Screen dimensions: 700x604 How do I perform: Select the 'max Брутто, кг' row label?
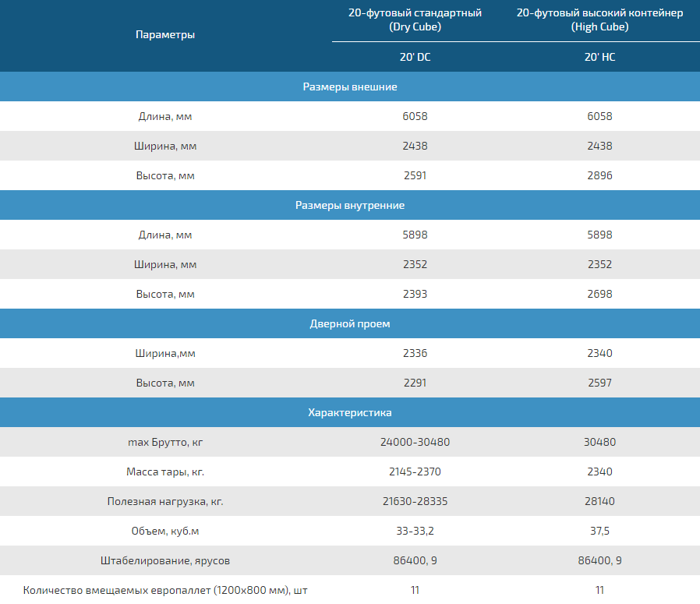point(165,443)
